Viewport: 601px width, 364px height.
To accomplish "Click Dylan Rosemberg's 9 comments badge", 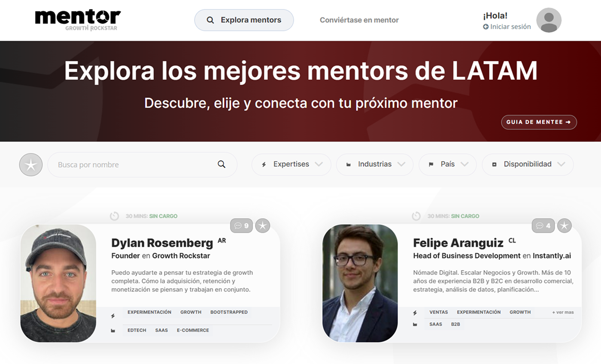I will 241,226.
